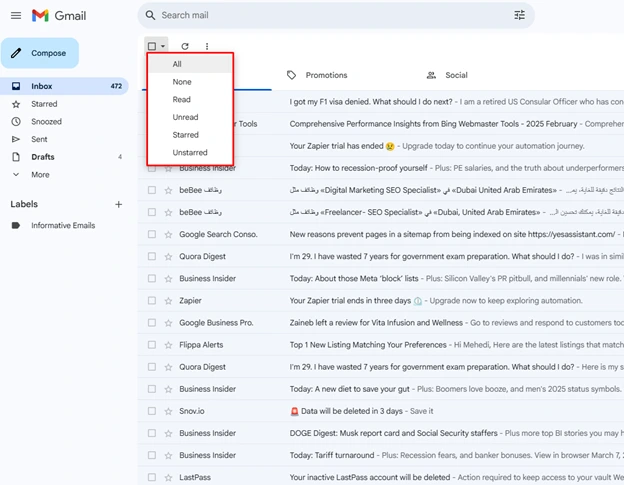The height and width of the screenshot is (485, 624).
Task: Click the Compose pencil button
Action: point(40,53)
